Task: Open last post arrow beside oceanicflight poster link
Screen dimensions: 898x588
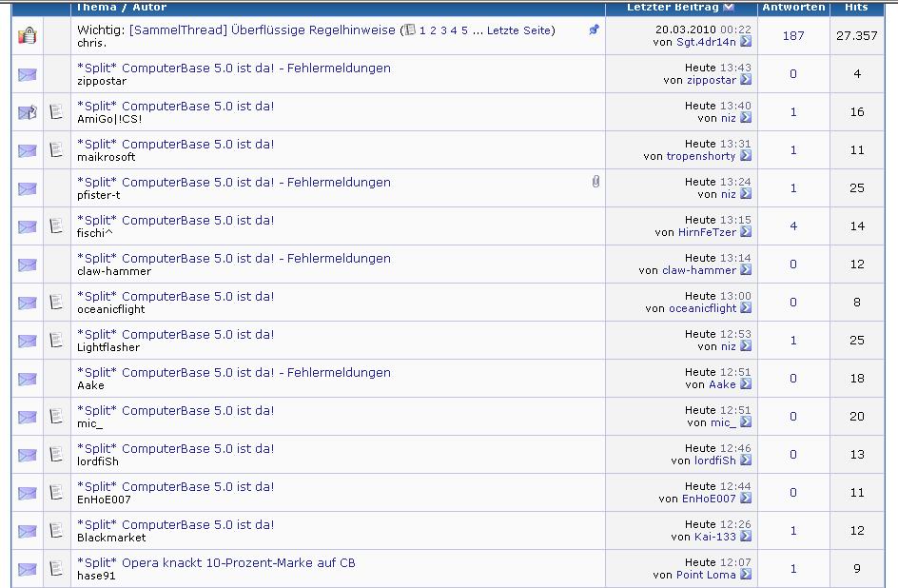Action: pos(745,308)
